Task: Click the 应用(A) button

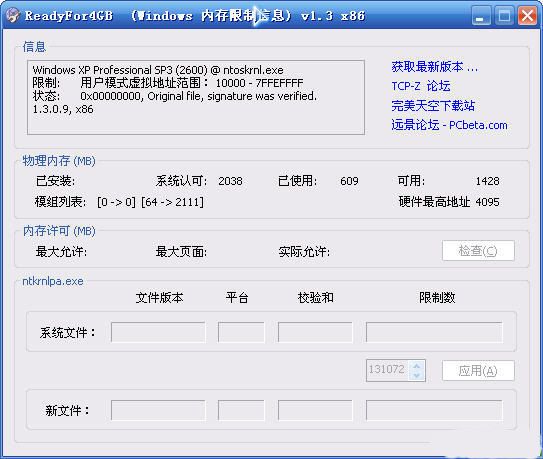Action: click(478, 371)
